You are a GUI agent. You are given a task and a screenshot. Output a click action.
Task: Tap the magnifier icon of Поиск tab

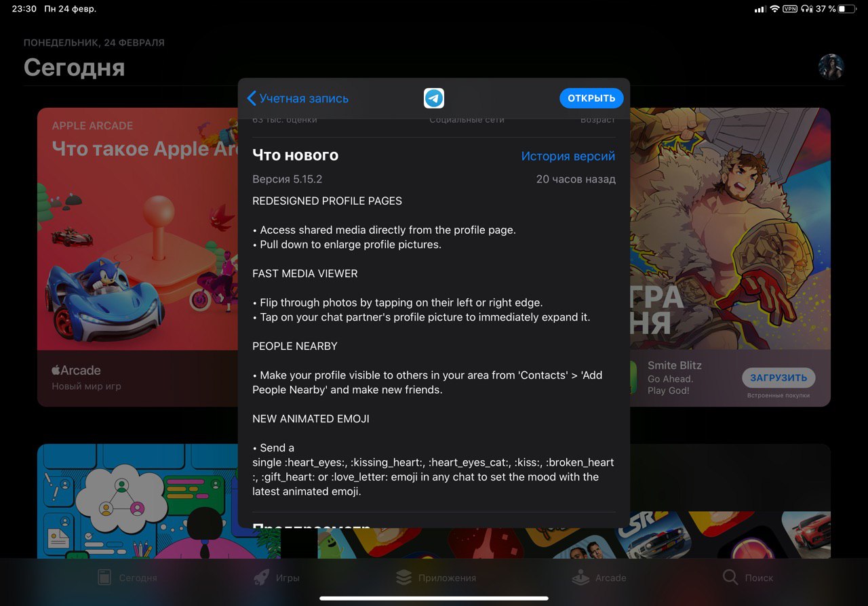[730, 577]
